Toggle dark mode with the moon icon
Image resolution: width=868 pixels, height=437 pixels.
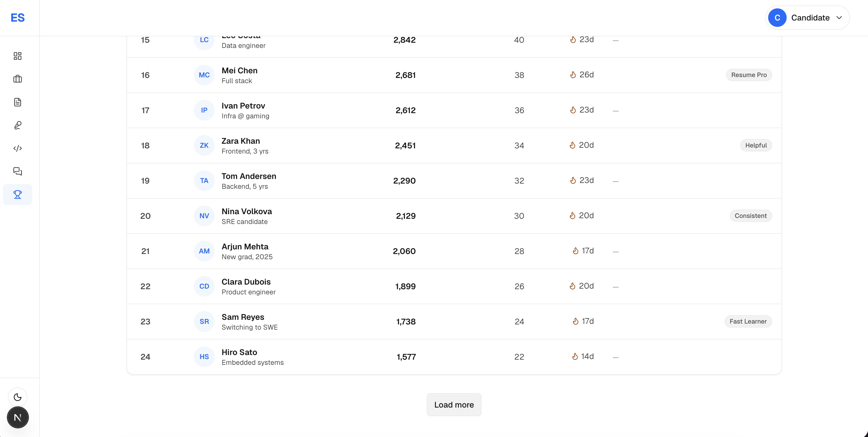(18, 397)
